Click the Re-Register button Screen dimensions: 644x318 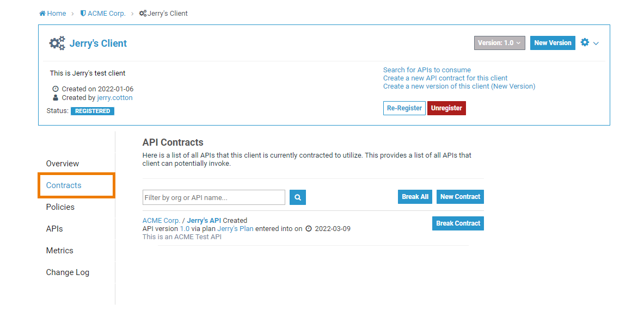[x=404, y=108]
